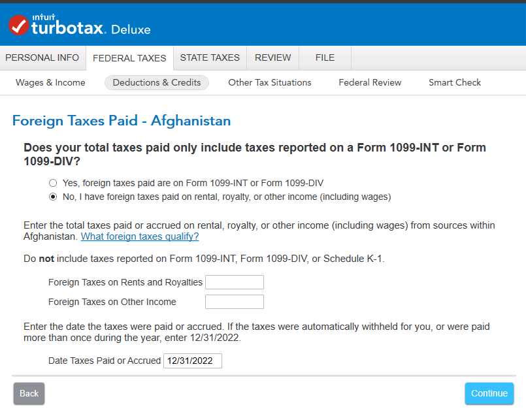Select the Deductions & Credits section

click(157, 82)
